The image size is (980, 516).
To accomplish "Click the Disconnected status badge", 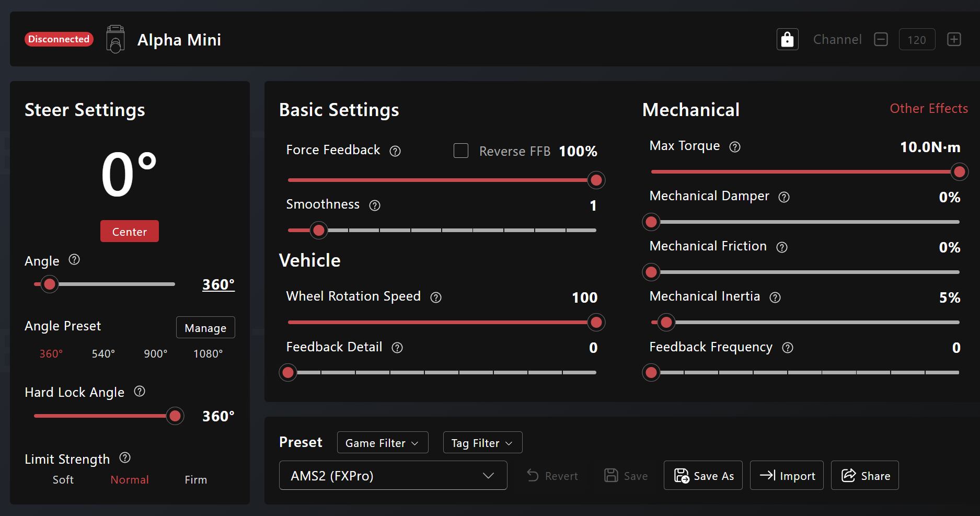I will (x=59, y=39).
